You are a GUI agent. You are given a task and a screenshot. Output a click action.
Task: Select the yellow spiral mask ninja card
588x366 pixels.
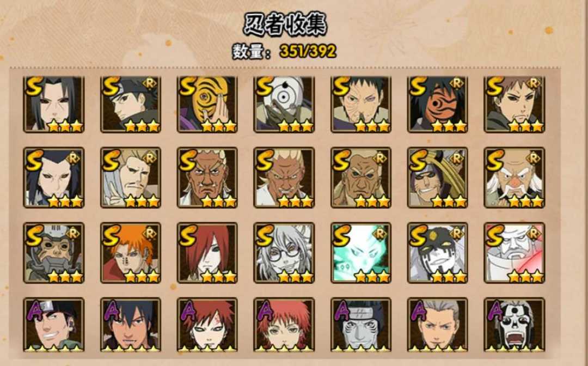(x=207, y=104)
